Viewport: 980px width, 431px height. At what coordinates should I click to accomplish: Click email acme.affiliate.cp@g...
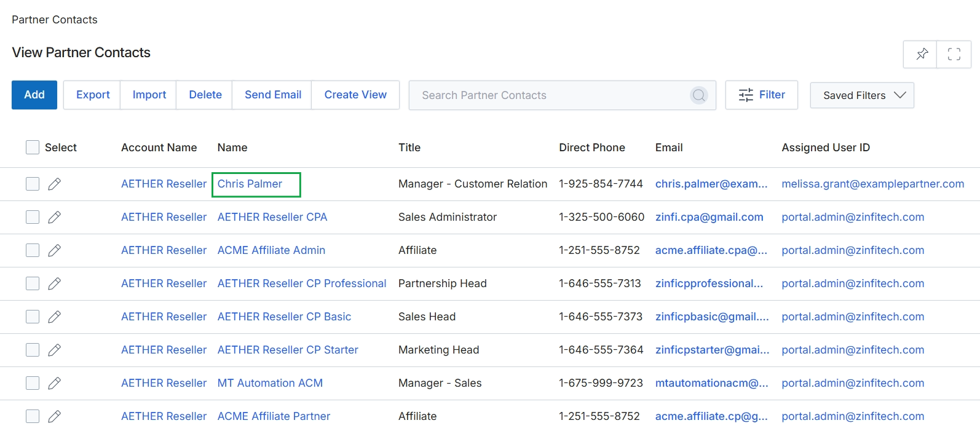[x=711, y=416]
